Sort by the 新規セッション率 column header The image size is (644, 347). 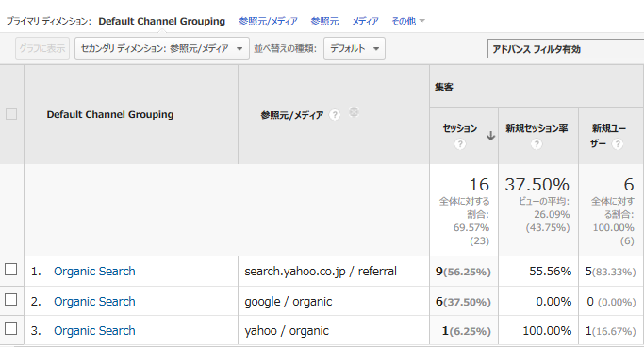coord(537,128)
